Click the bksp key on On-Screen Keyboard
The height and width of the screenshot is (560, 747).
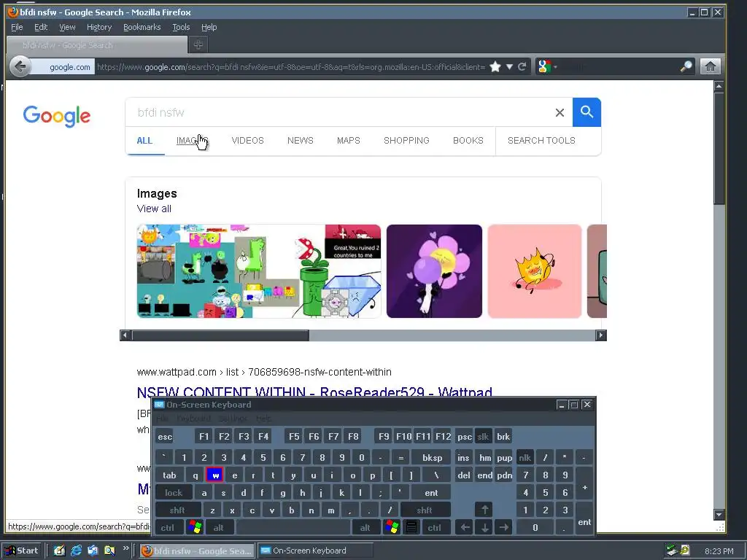(x=432, y=458)
